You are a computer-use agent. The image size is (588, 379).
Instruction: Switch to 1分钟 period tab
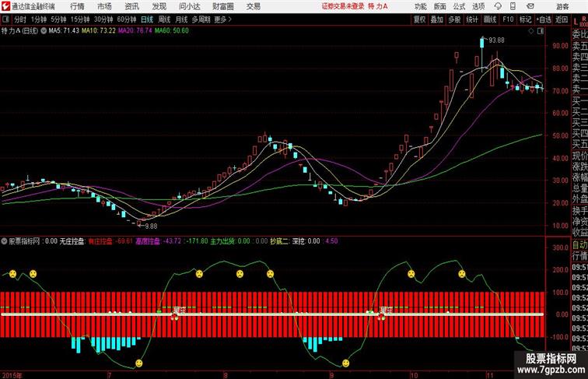39,19
